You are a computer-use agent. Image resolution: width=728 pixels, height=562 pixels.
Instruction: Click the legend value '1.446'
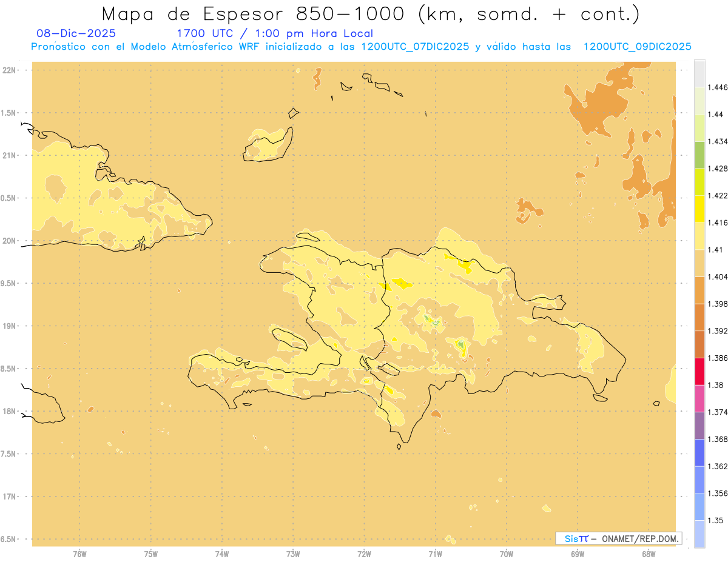click(718, 87)
